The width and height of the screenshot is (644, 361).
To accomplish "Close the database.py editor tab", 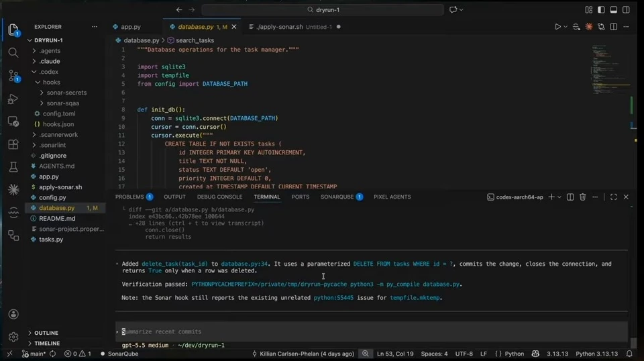I will click(x=234, y=27).
